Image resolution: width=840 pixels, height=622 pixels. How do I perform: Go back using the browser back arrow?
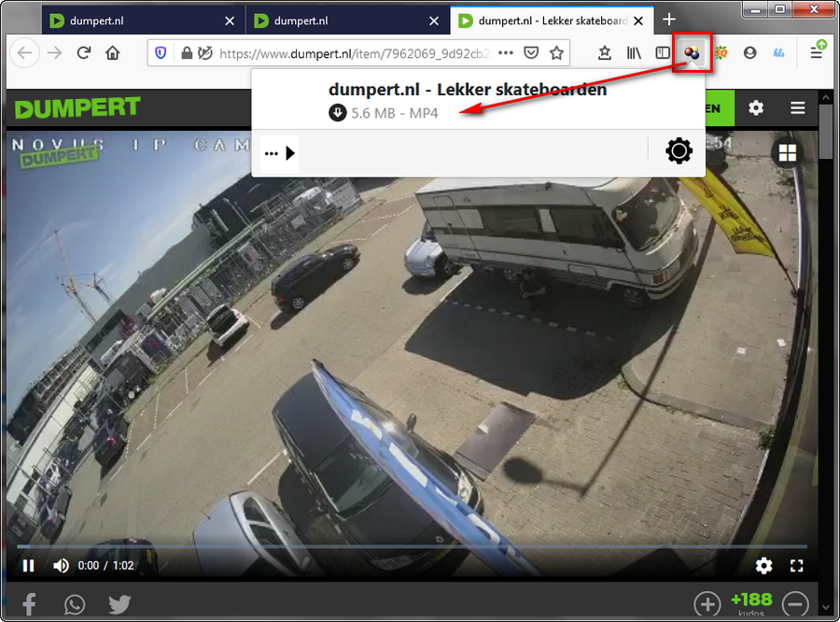24,52
